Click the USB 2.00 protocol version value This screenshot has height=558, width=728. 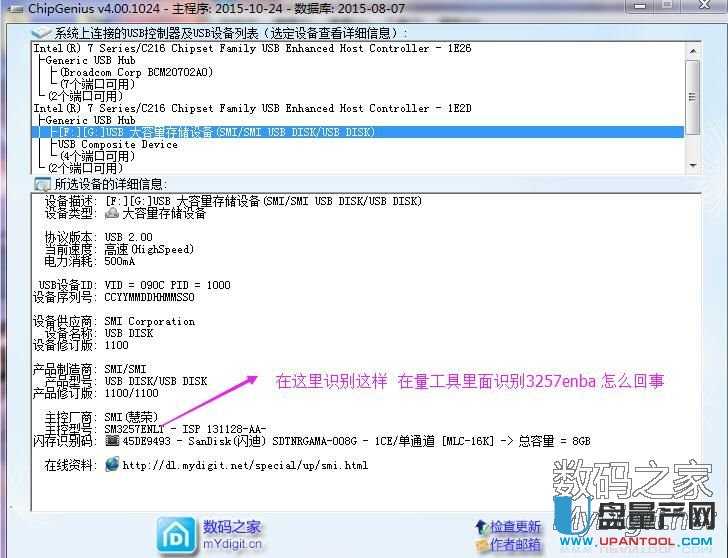tap(129, 237)
